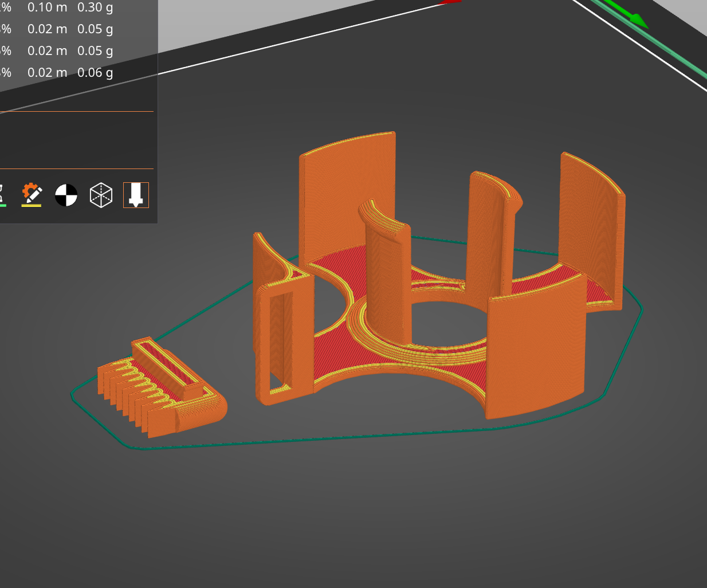This screenshot has width=707, height=588.
Task: Click inside the circular hole of the model base
Action: pyautogui.click(x=447, y=321)
